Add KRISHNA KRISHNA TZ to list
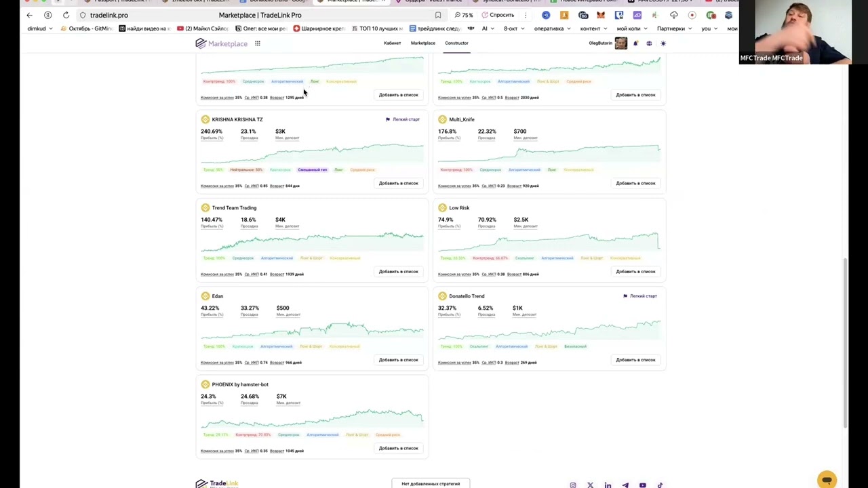This screenshot has height=488, width=868. coord(399,183)
